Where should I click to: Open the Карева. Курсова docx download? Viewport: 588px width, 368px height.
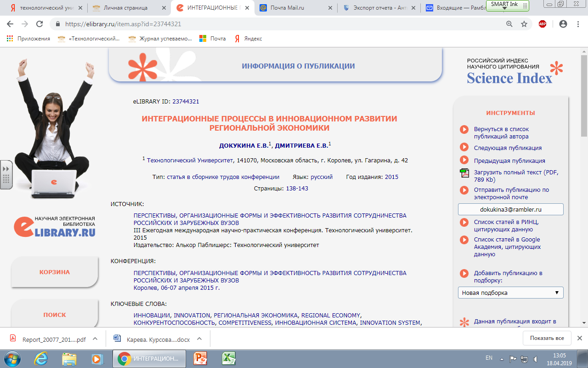(152, 339)
